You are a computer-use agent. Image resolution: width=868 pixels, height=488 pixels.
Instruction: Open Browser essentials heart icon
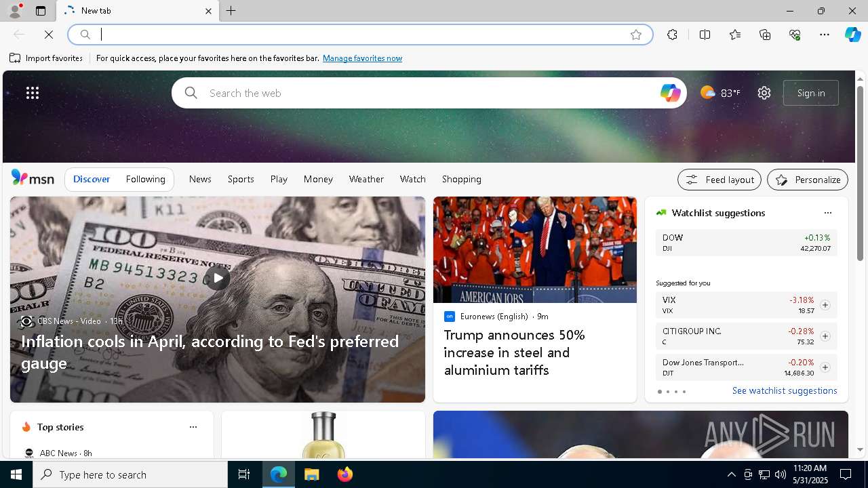tap(795, 35)
